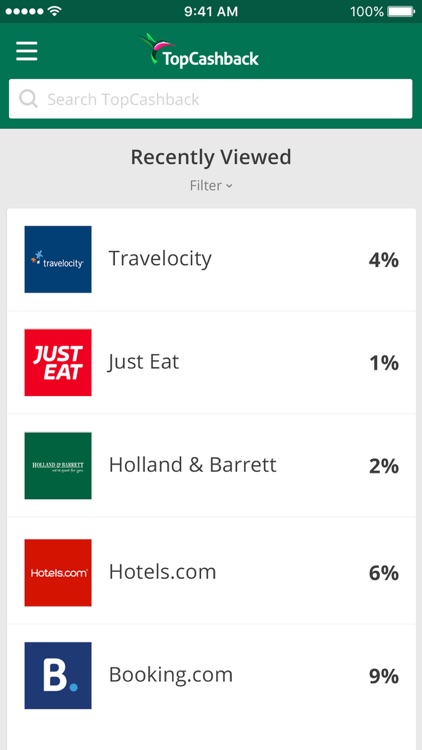Tap the Holland & Barrett green logo
This screenshot has width=422, height=750.
click(x=58, y=465)
